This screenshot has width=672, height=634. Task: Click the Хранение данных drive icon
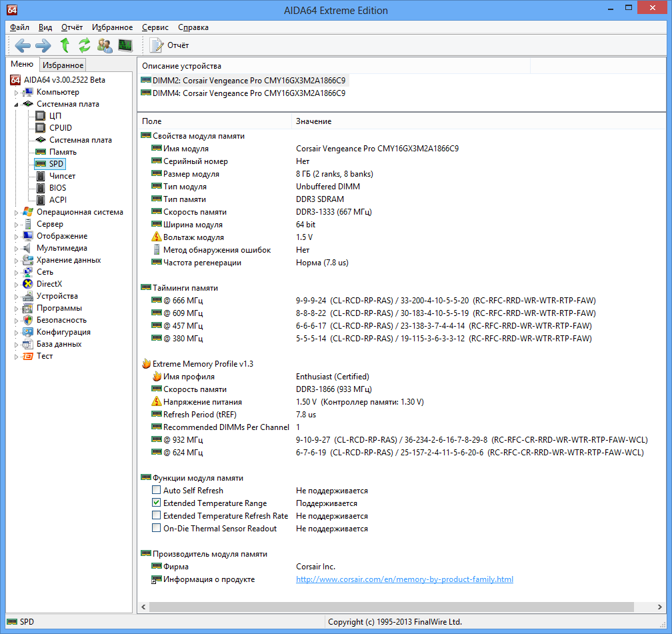pos(28,260)
